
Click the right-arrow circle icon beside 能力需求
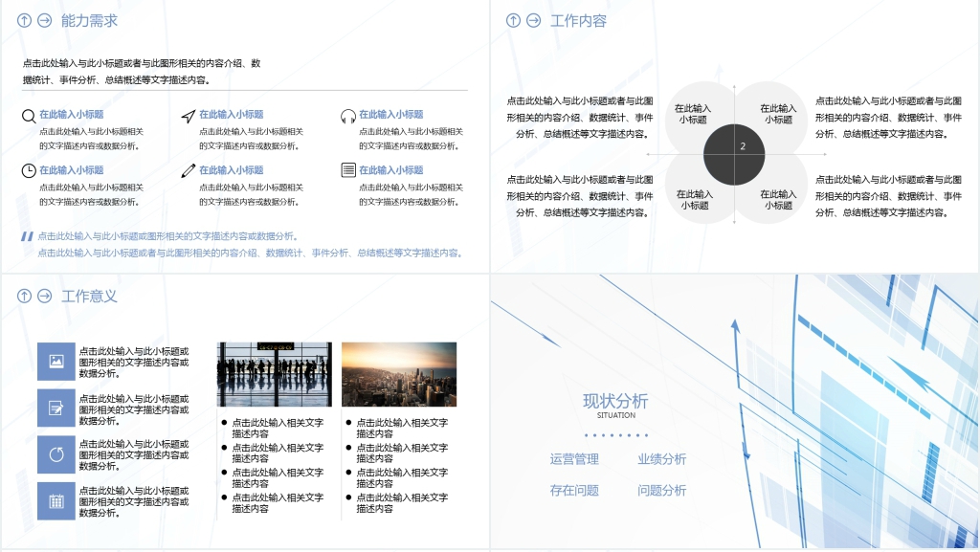click(44, 21)
